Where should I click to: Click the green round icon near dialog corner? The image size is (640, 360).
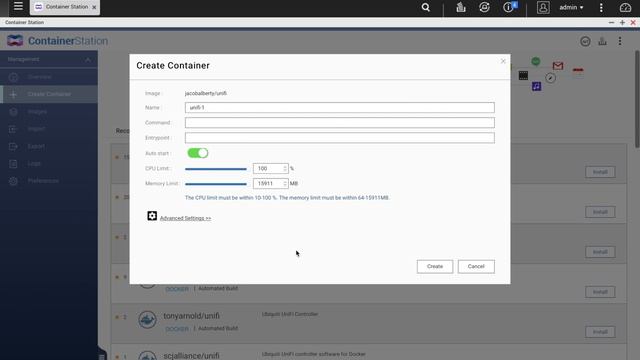pos(536,61)
